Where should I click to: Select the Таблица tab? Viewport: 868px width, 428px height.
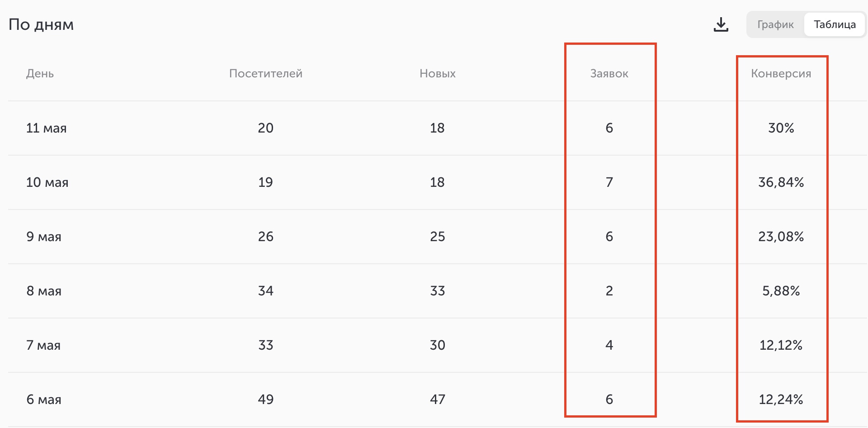[835, 24]
